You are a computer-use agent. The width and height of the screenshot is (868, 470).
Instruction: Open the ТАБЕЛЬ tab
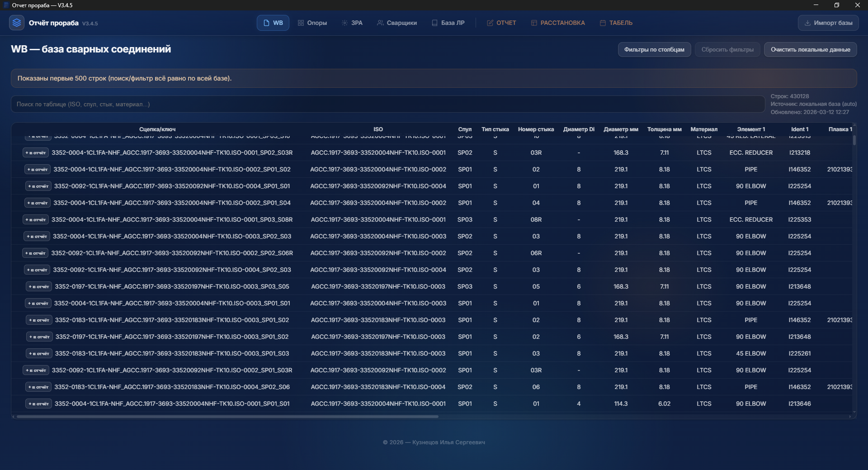pyautogui.click(x=616, y=23)
